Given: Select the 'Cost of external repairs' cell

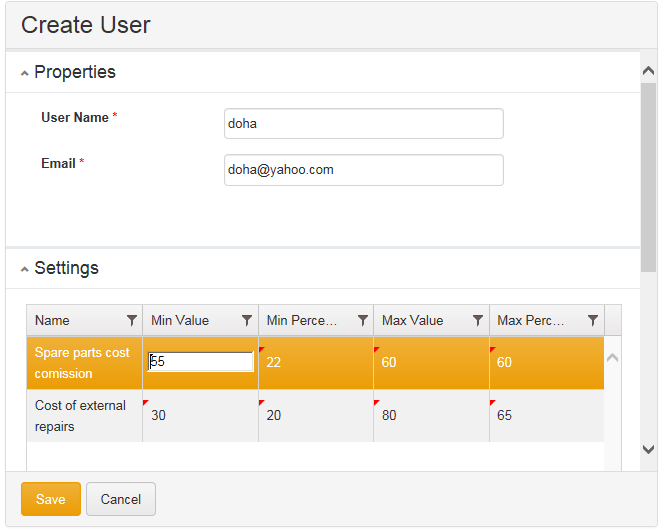Looking at the screenshot, I should [x=85, y=416].
